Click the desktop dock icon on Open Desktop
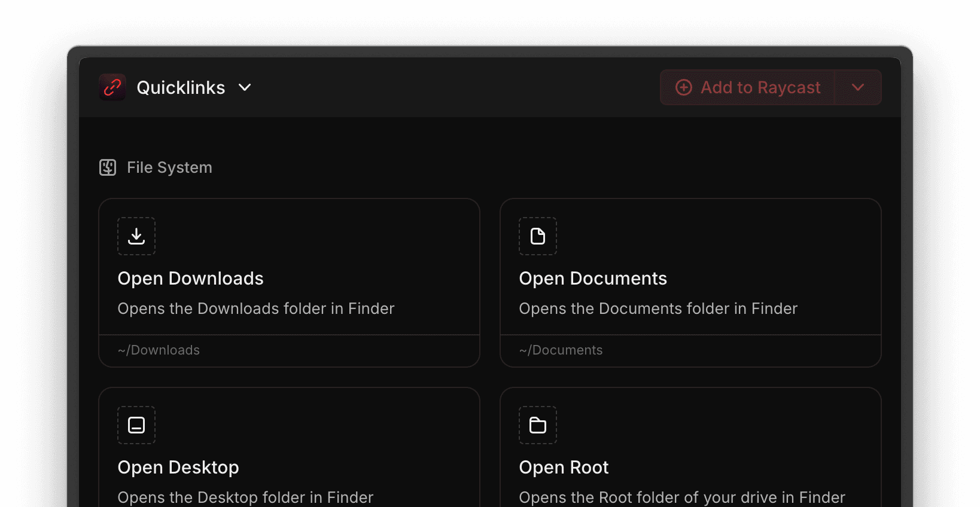Screen dimensions: 980x507 tap(136, 425)
